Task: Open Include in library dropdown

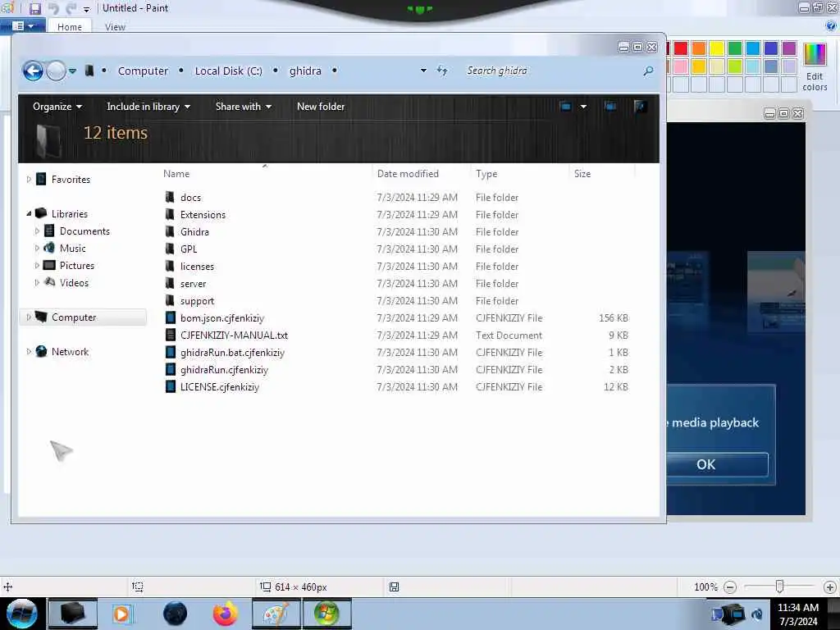Action: click(x=148, y=107)
